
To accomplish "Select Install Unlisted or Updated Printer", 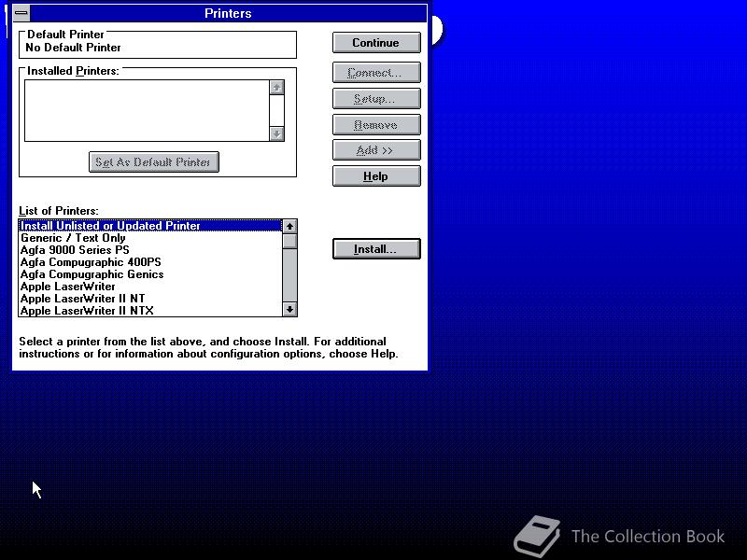I will point(112,226).
